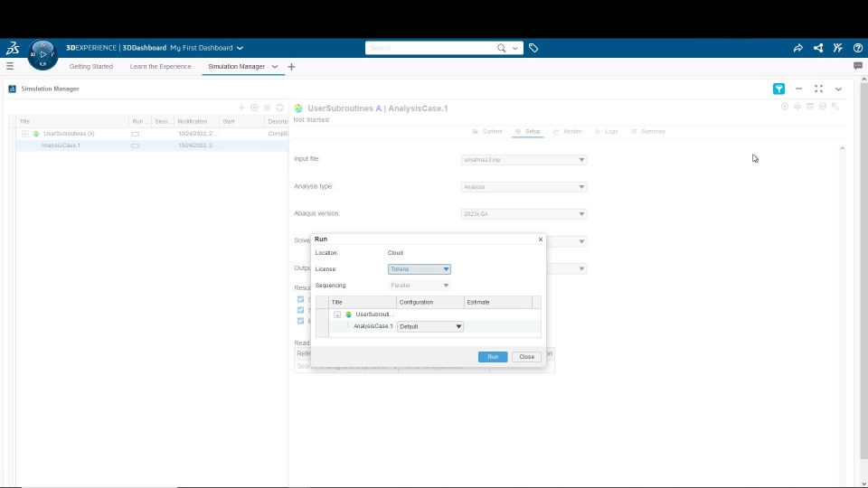The width and height of the screenshot is (868, 488).
Task: Click the Modification column header
Action: (x=196, y=122)
